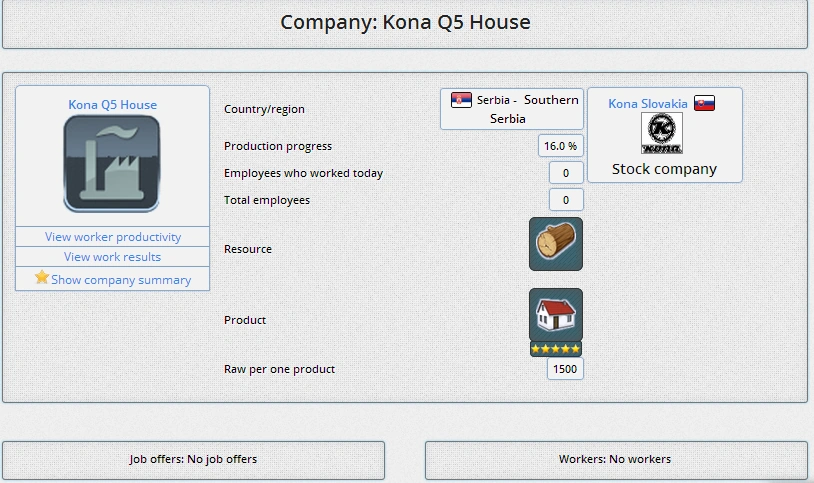
Task: Open View work results
Action: [x=113, y=257]
